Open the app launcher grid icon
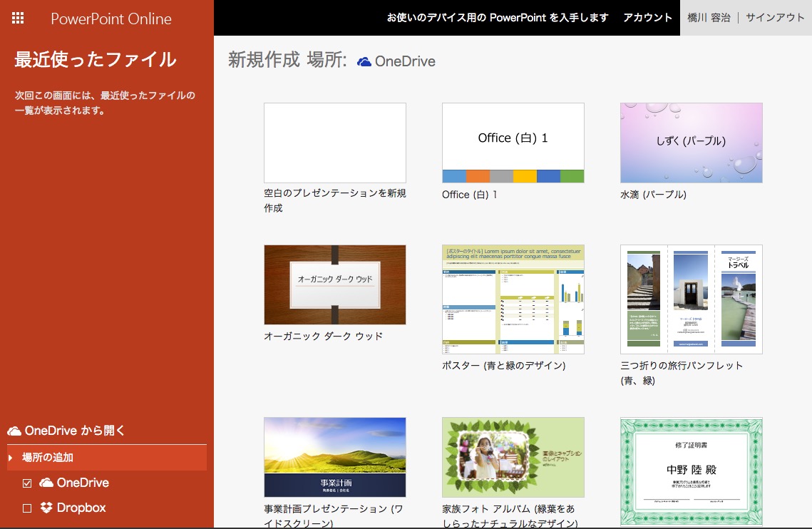The width and height of the screenshot is (812, 529). coord(18,18)
